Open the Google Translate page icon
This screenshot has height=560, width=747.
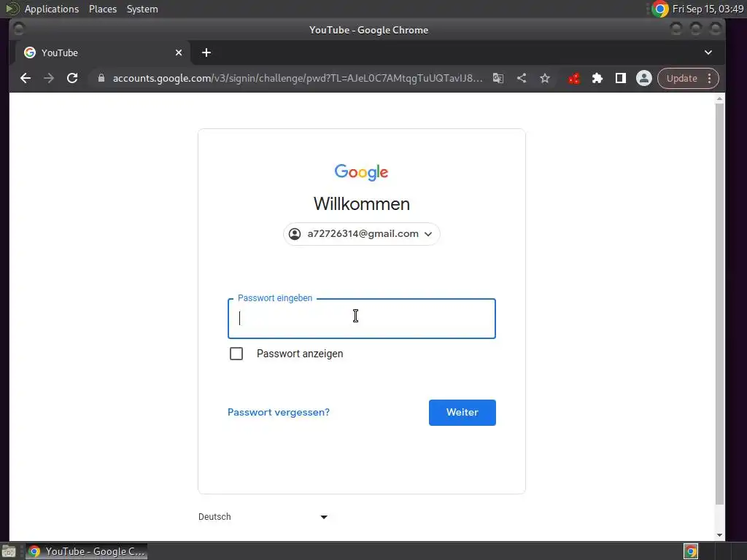click(498, 78)
